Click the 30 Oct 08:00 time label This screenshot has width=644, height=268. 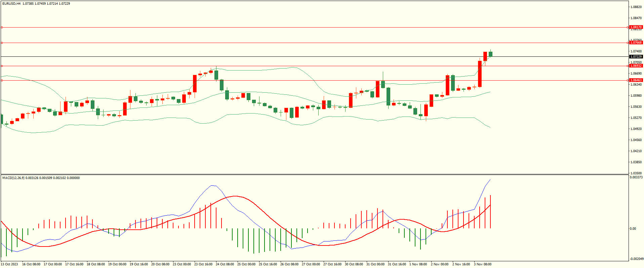[354, 264]
